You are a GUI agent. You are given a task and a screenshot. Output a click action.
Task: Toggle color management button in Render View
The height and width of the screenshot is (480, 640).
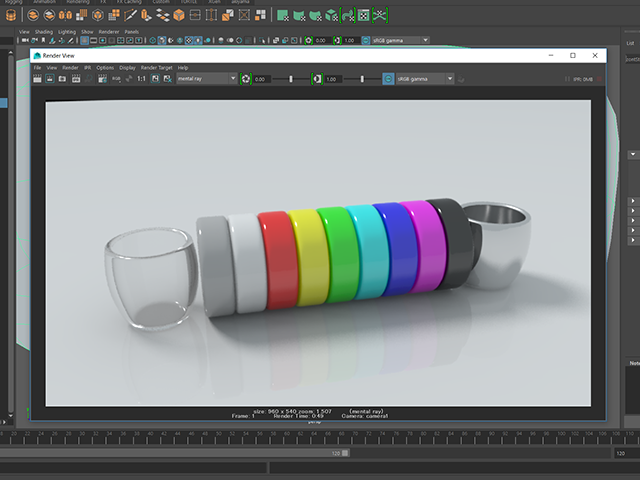tap(388, 79)
